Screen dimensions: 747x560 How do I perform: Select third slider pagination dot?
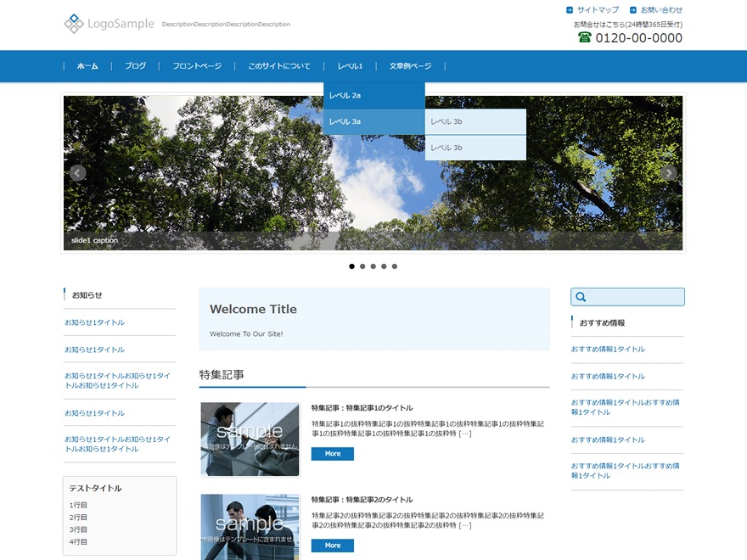(373, 266)
